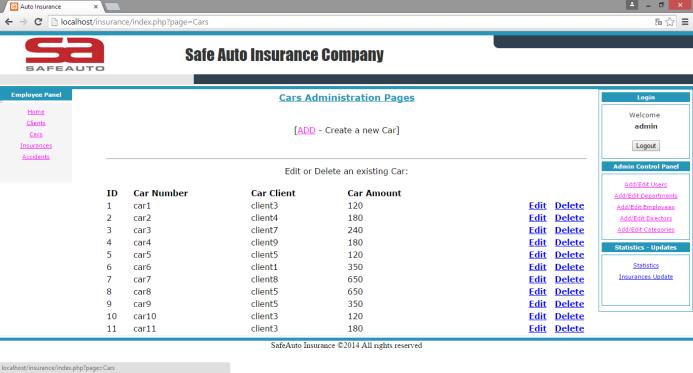
Task: Bookmark this page with star icon
Action: [670, 22]
